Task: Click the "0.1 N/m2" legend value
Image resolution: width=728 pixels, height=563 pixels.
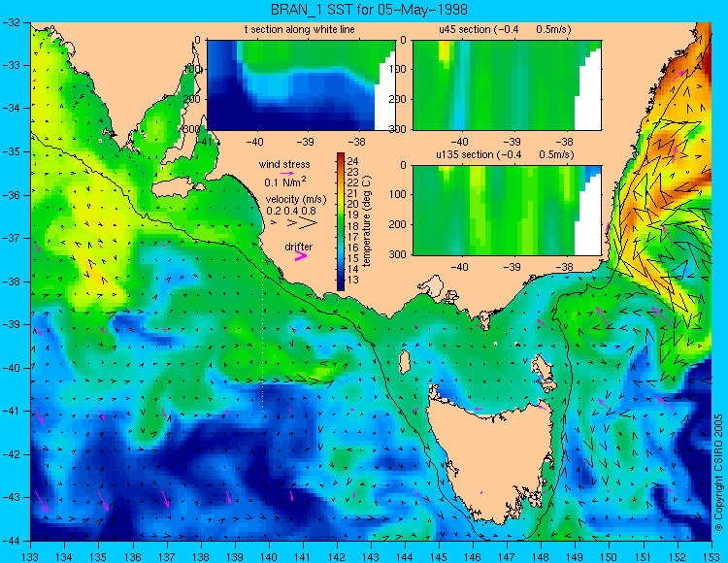Action: pos(285,182)
